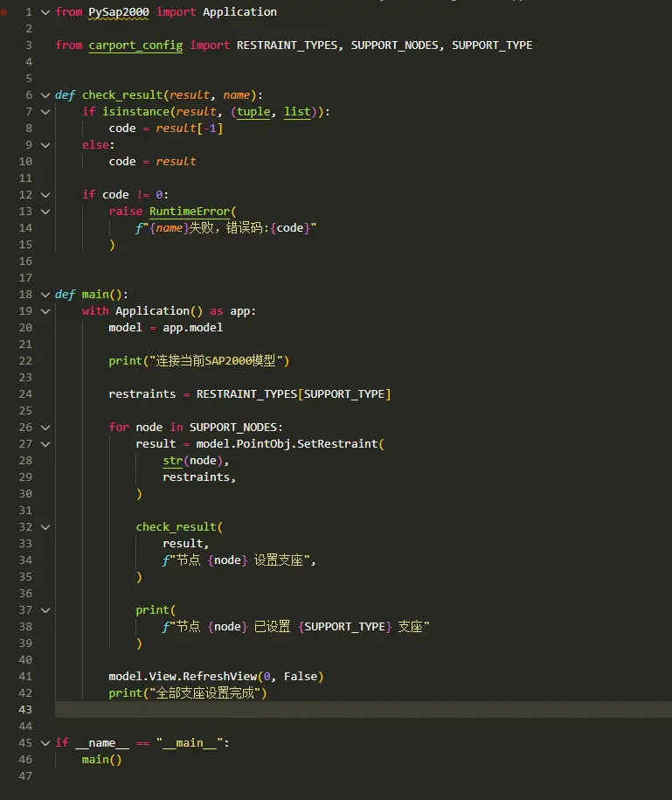This screenshot has width=672, height=800.
Task: Place cursor on highlighted empty line 43
Action: click(363, 710)
